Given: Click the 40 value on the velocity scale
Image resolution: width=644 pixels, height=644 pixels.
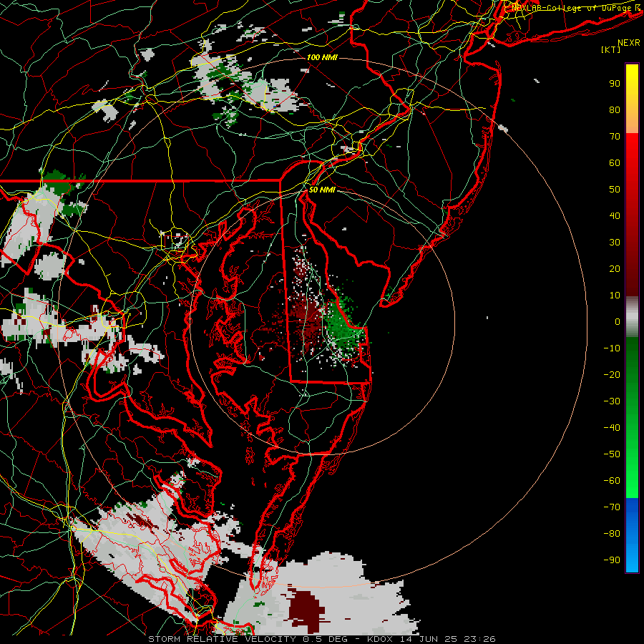Looking at the screenshot, I should [615, 216].
